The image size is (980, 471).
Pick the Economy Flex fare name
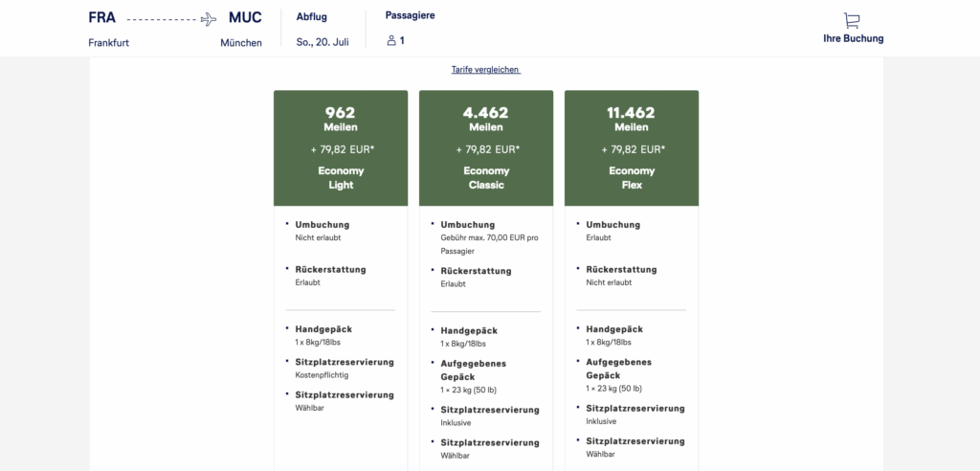click(x=632, y=178)
